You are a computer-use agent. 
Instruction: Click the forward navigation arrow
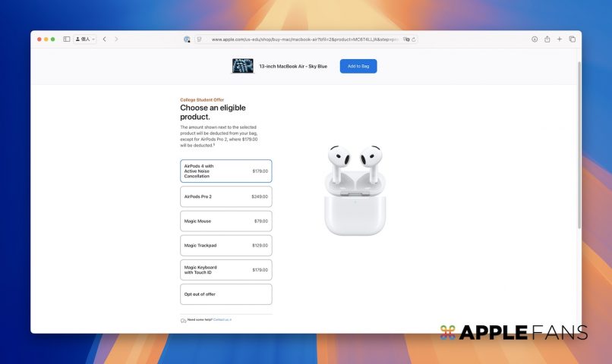click(116, 39)
